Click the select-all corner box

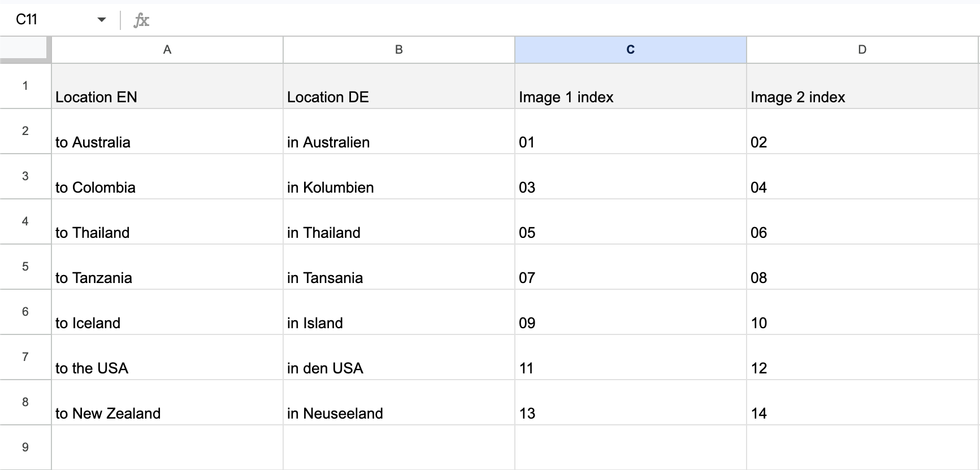click(24, 49)
